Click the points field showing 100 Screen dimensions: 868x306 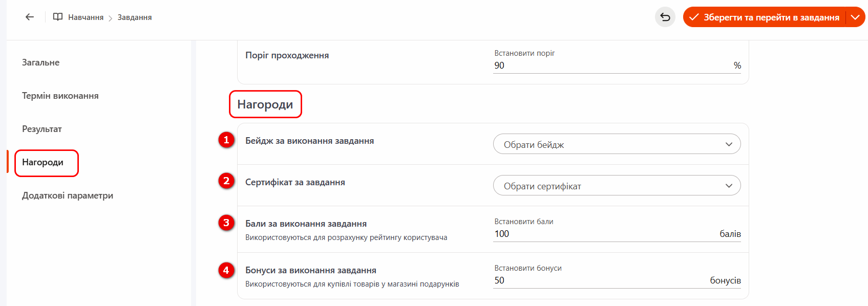604,234
